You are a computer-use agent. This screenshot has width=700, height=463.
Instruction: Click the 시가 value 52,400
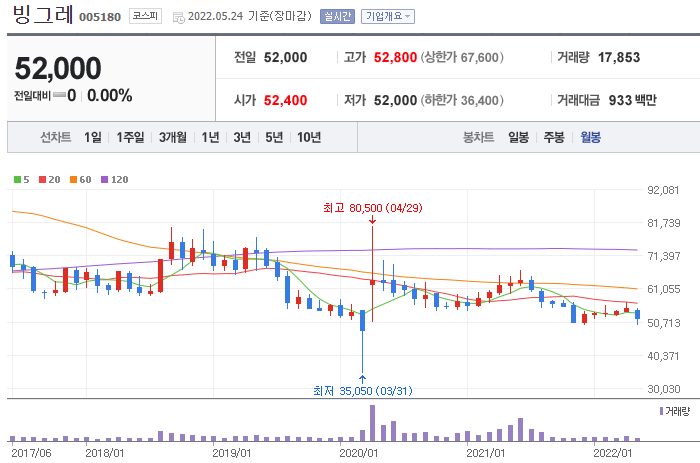click(x=285, y=100)
